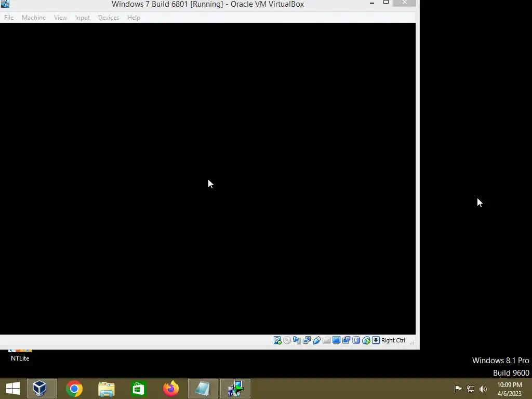532x399 pixels.
Task: Launch Google Chrome from the taskbar
Action: [x=74, y=389]
